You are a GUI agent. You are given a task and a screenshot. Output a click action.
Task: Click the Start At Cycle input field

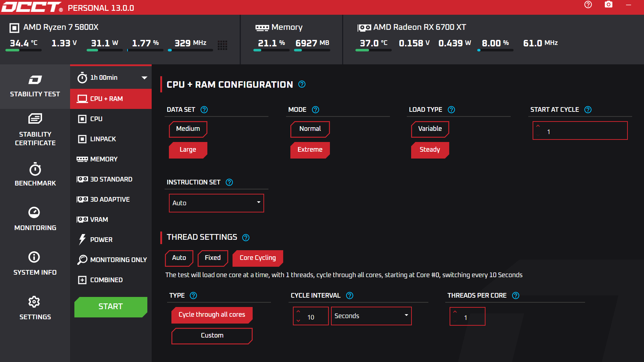[580, 130]
